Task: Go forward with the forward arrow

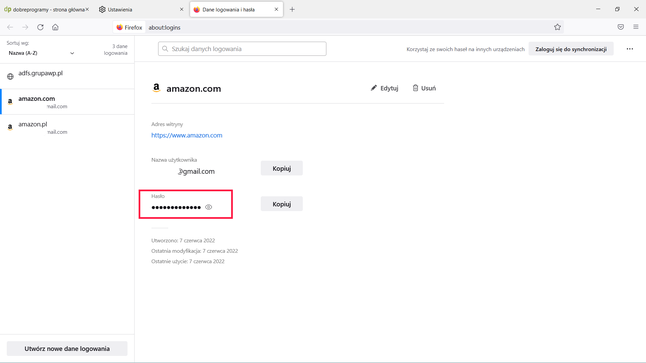Action: coord(25,27)
